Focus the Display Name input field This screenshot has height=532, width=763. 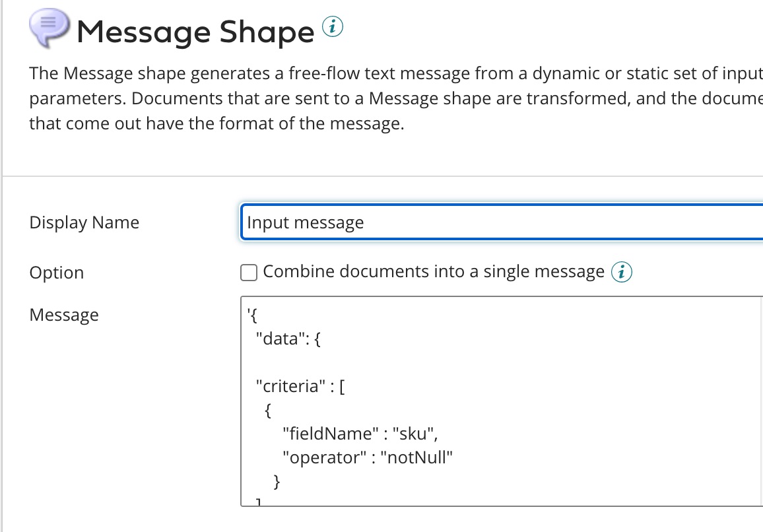pyautogui.click(x=502, y=222)
